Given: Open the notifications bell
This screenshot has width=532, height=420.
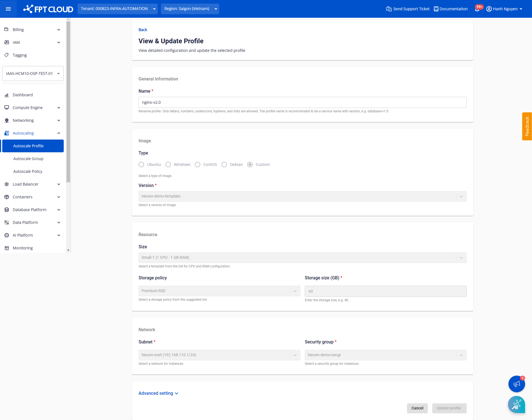Looking at the screenshot, I should [477, 9].
